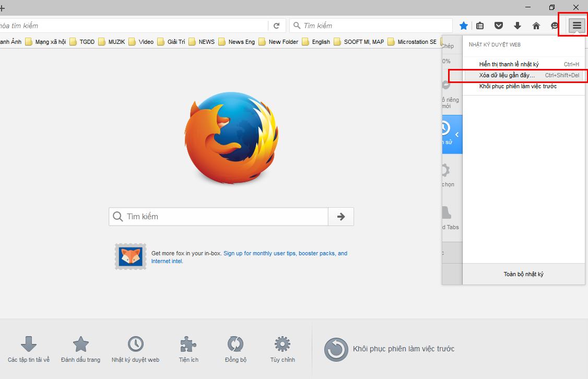The height and width of the screenshot is (379, 588).
Task: Open TGDD bookmark folder
Action: coord(82,42)
